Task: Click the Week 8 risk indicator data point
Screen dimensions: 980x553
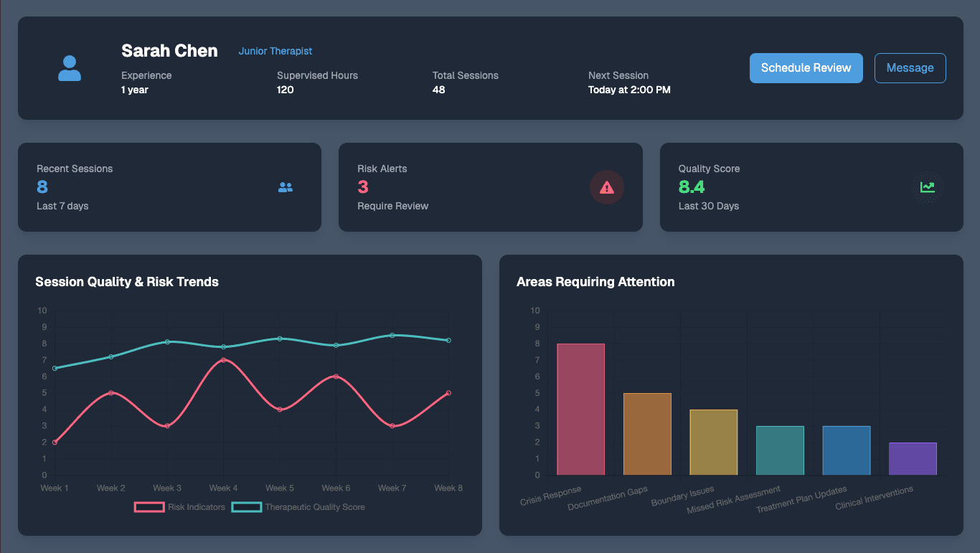Action: click(x=448, y=393)
